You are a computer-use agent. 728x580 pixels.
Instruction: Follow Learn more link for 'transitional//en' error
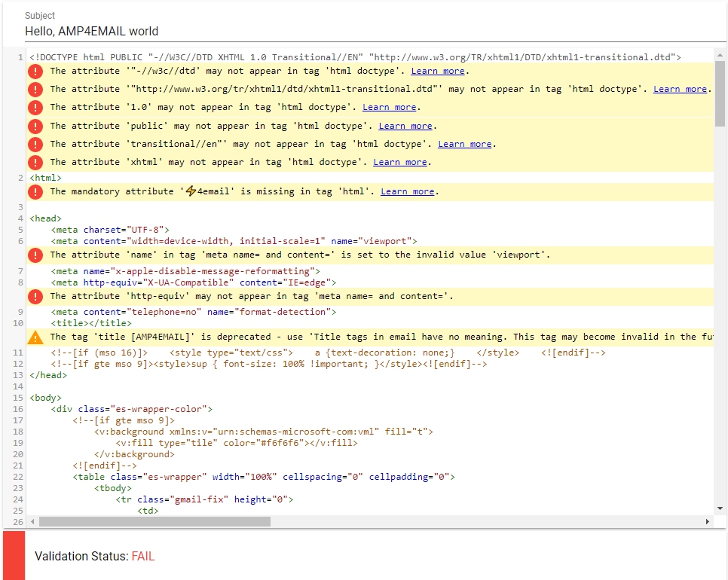464,144
